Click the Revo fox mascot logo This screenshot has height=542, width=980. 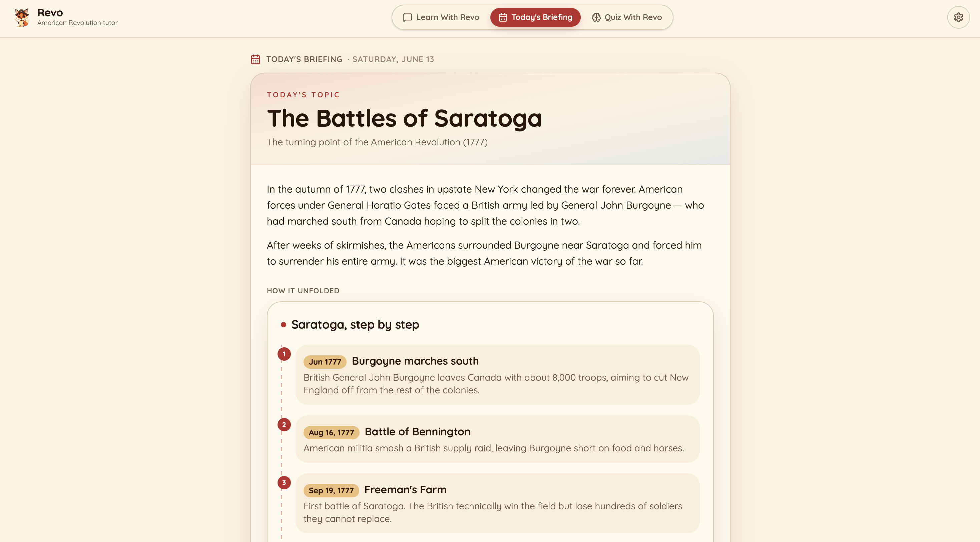click(x=22, y=17)
